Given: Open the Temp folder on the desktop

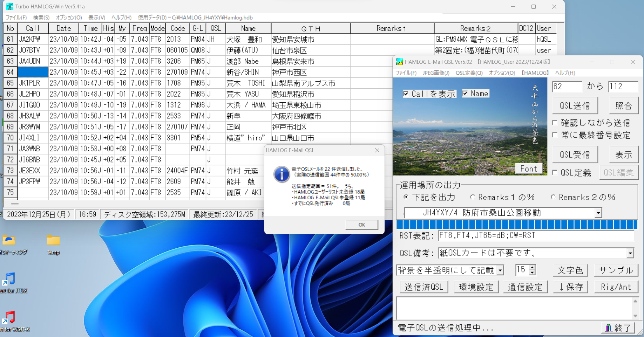Looking at the screenshot, I should (x=53, y=241).
